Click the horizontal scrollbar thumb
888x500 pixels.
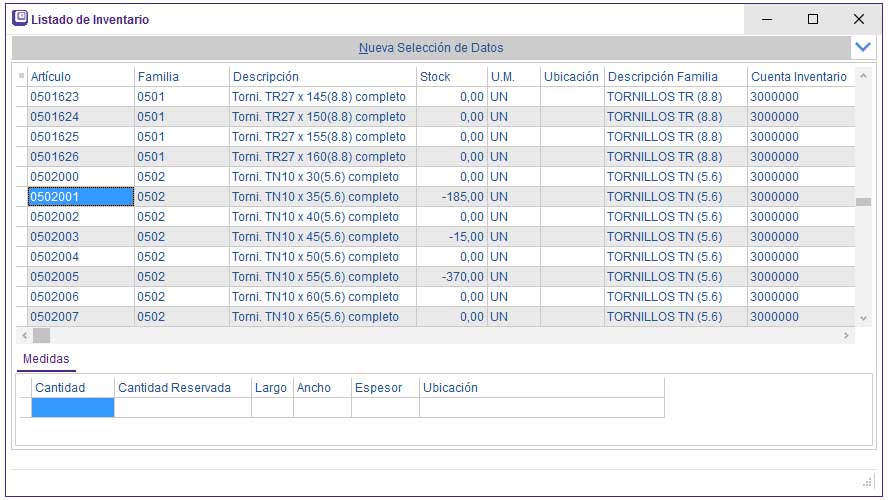click(x=42, y=336)
